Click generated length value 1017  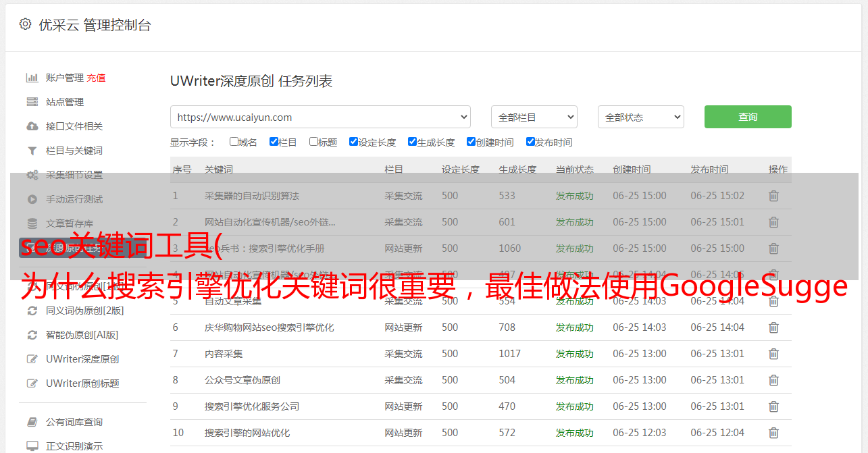click(510, 354)
